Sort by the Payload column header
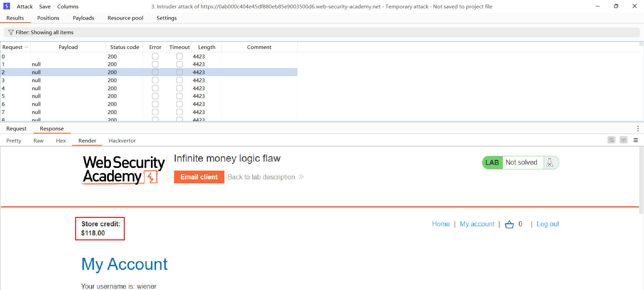This screenshot has width=644, height=290. click(x=68, y=47)
